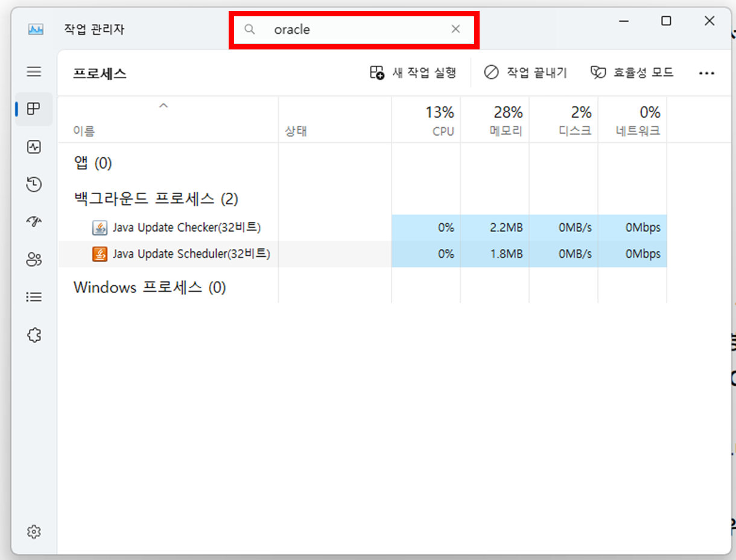
Task: Click Java Update Checker's 0% CPU cell
Action: pos(426,228)
